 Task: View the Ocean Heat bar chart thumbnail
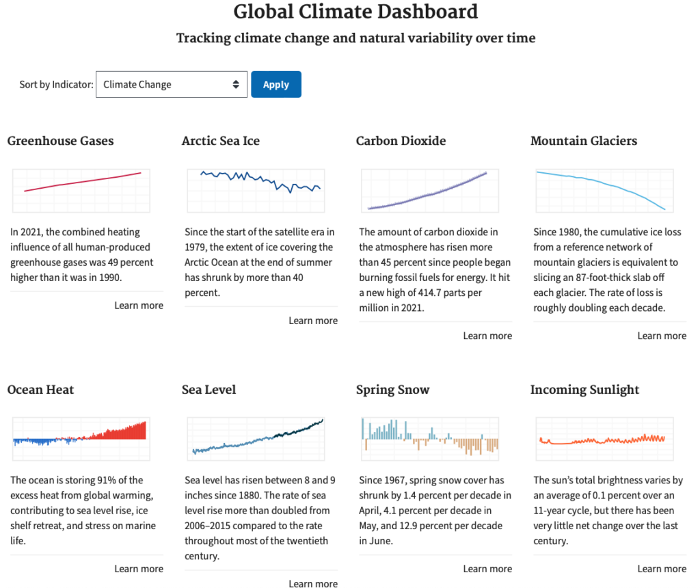point(81,439)
